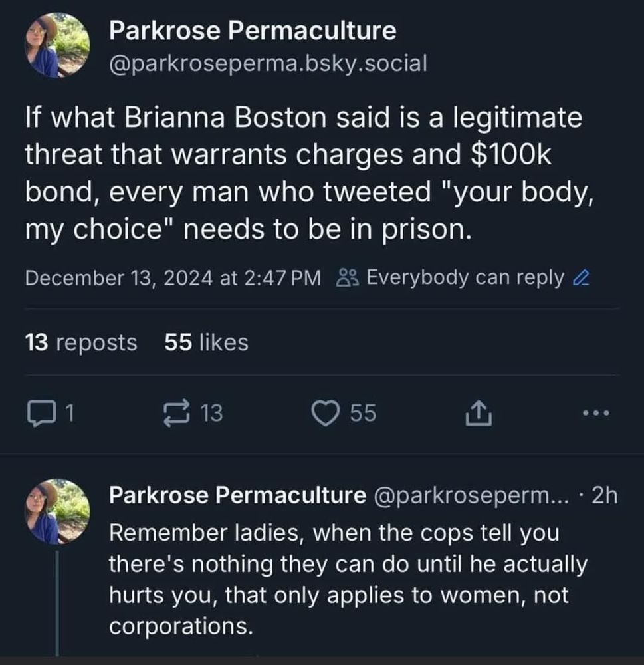Click the "Everybody can reply" label
The height and width of the screenshot is (665, 644).
tap(465, 277)
